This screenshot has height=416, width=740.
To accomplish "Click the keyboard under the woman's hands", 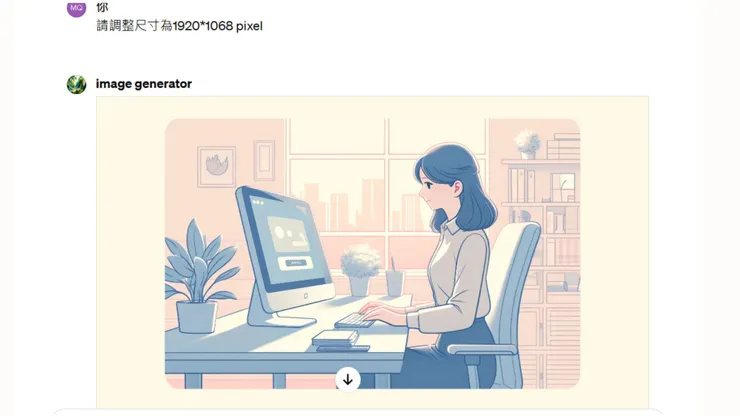I will tap(354, 321).
